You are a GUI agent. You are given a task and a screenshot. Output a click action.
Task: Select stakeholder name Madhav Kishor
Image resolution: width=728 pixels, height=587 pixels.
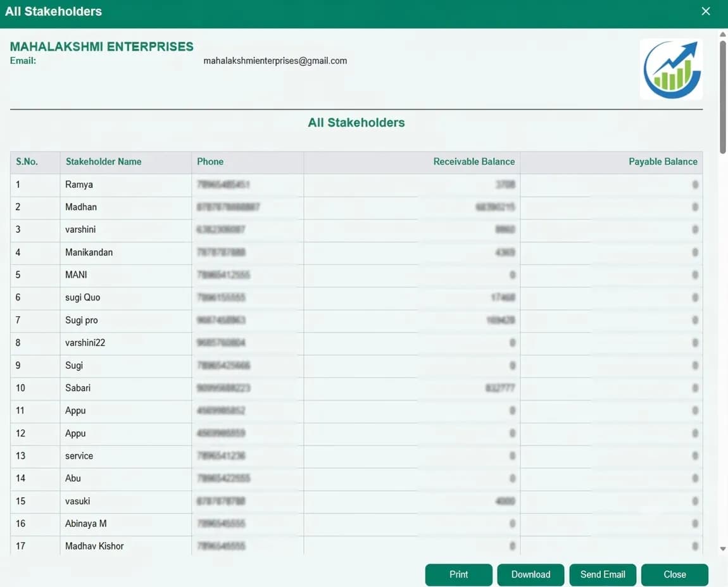[x=94, y=546]
